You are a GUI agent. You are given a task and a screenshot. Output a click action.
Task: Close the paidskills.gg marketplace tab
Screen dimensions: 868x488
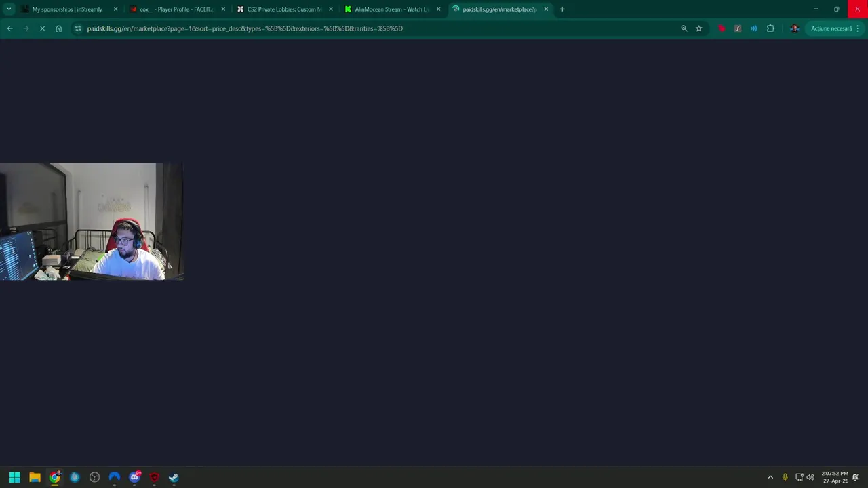pyautogui.click(x=546, y=9)
